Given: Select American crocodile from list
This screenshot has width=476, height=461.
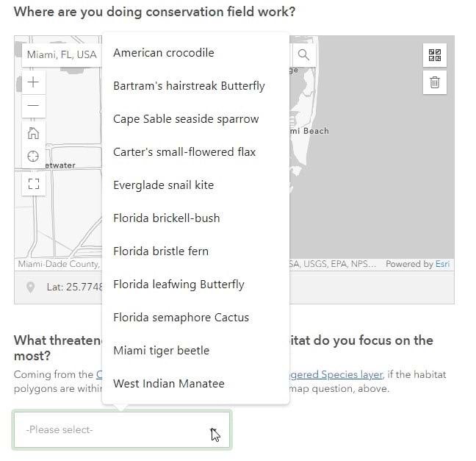Looking at the screenshot, I should (164, 53).
